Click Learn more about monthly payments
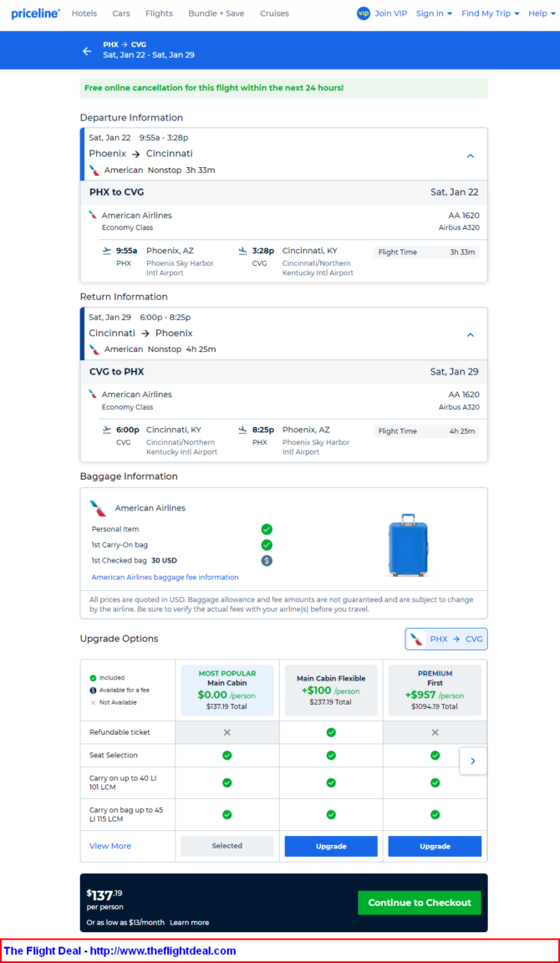This screenshot has width=560, height=963. (x=189, y=923)
